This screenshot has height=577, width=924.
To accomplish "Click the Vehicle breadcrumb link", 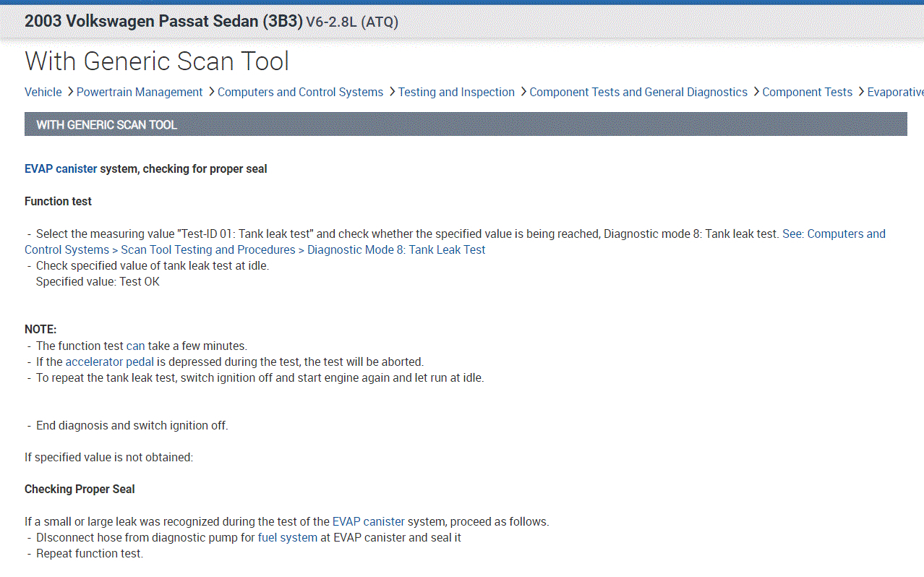I will (43, 92).
